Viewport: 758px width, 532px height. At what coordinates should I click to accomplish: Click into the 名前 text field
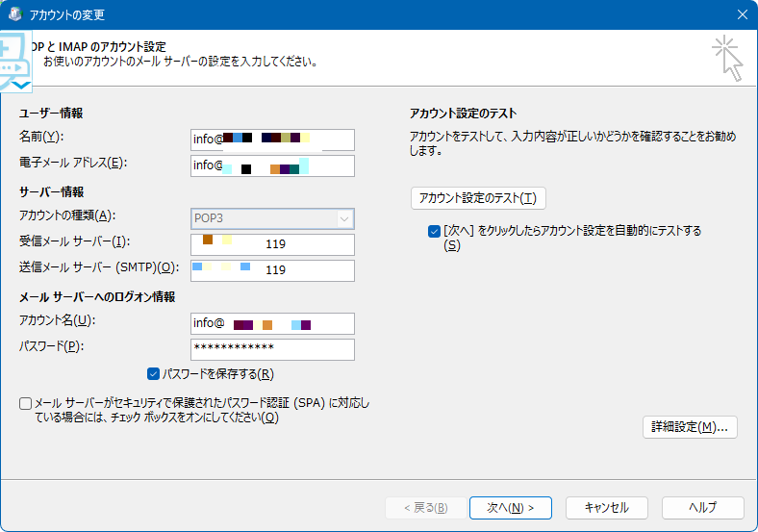pos(273,139)
